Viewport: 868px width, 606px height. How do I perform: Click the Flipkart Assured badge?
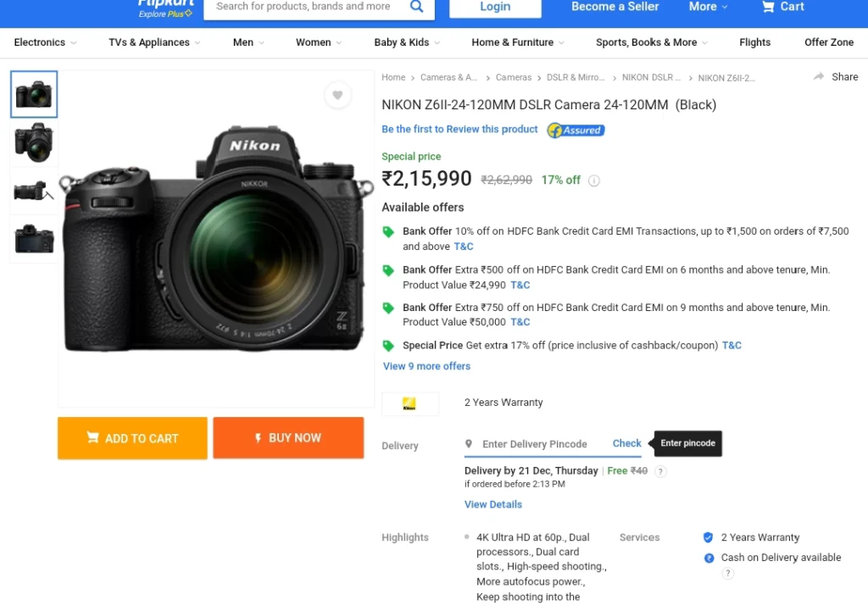point(576,130)
